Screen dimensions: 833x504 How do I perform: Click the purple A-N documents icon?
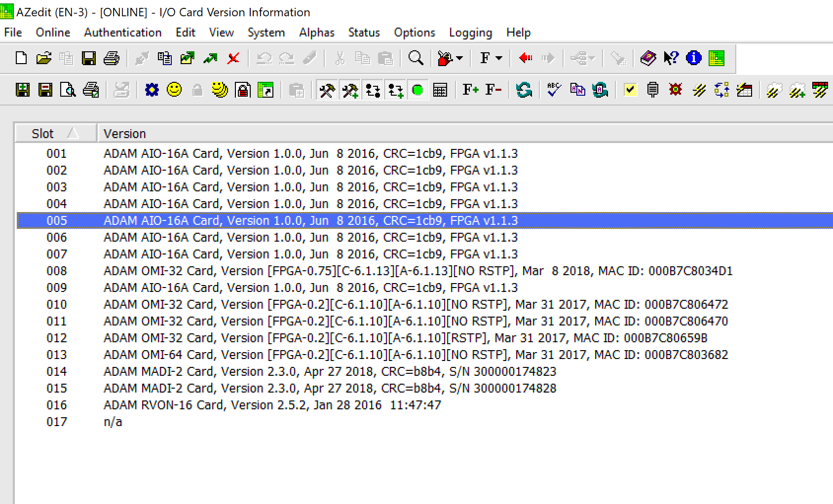pos(577,90)
